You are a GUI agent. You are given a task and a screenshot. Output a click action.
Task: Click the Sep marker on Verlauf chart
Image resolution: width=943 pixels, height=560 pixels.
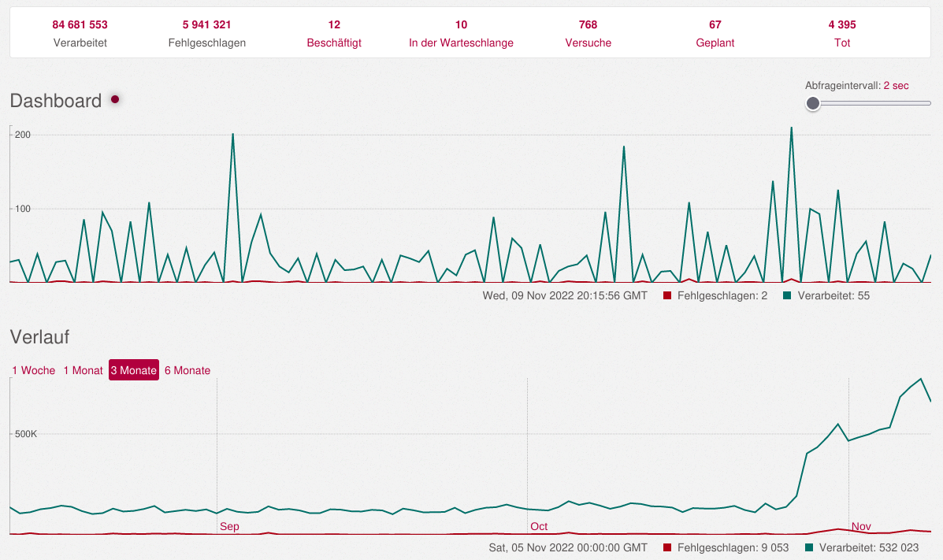(x=229, y=526)
